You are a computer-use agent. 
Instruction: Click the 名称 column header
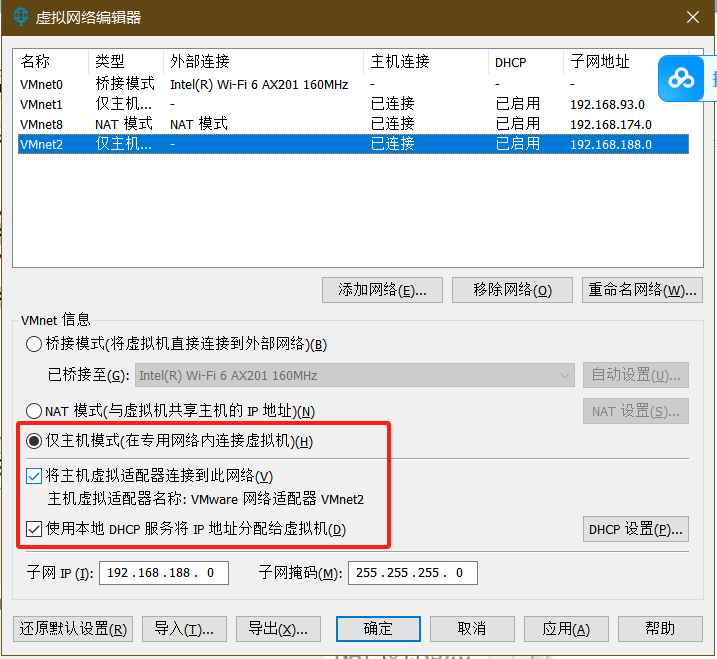(x=51, y=61)
